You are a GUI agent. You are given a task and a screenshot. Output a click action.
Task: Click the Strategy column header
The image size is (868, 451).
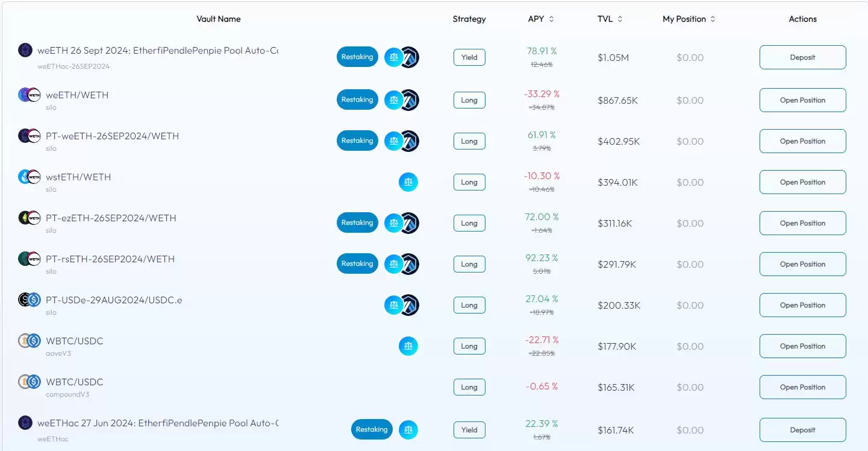pos(469,19)
